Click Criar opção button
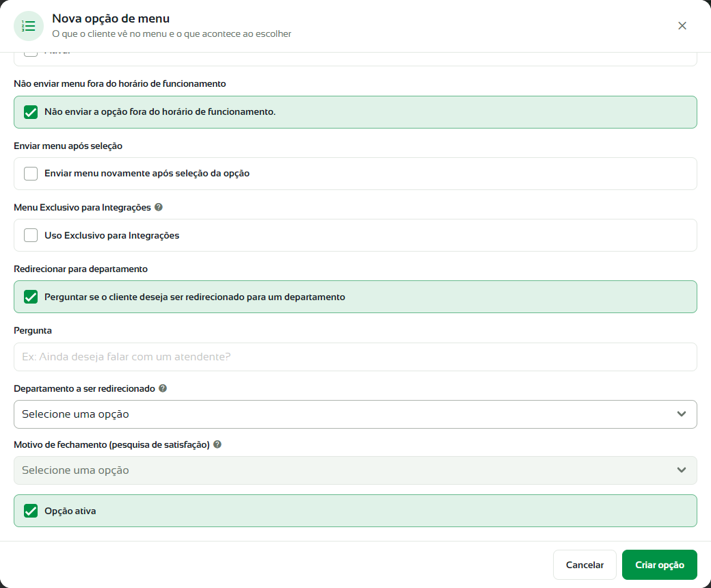The image size is (711, 588). 659,565
